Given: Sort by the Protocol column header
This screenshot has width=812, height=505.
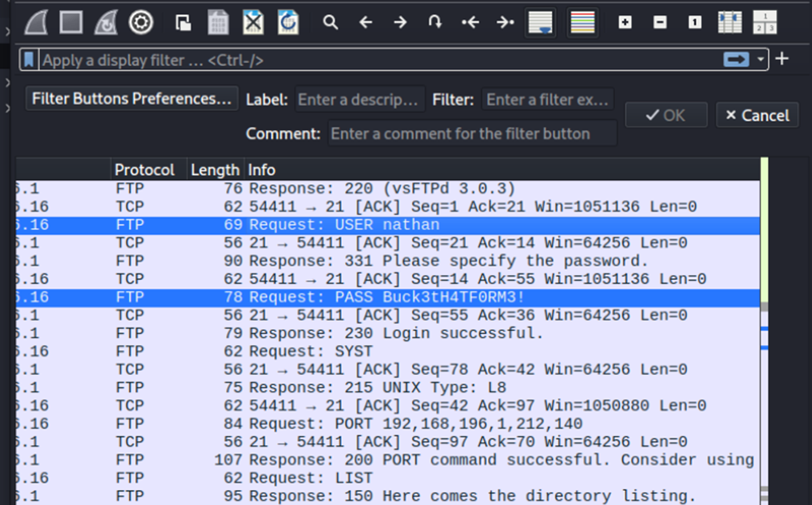Looking at the screenshot, I should pos(148,170).
